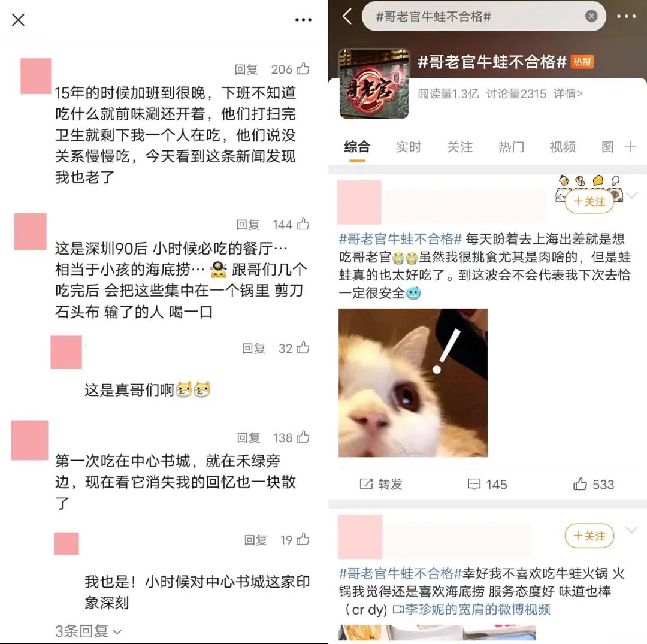The height and width of the screenshot is (644, 647).
Task: Like the comment with 138 likes
Action: (303, 437)
